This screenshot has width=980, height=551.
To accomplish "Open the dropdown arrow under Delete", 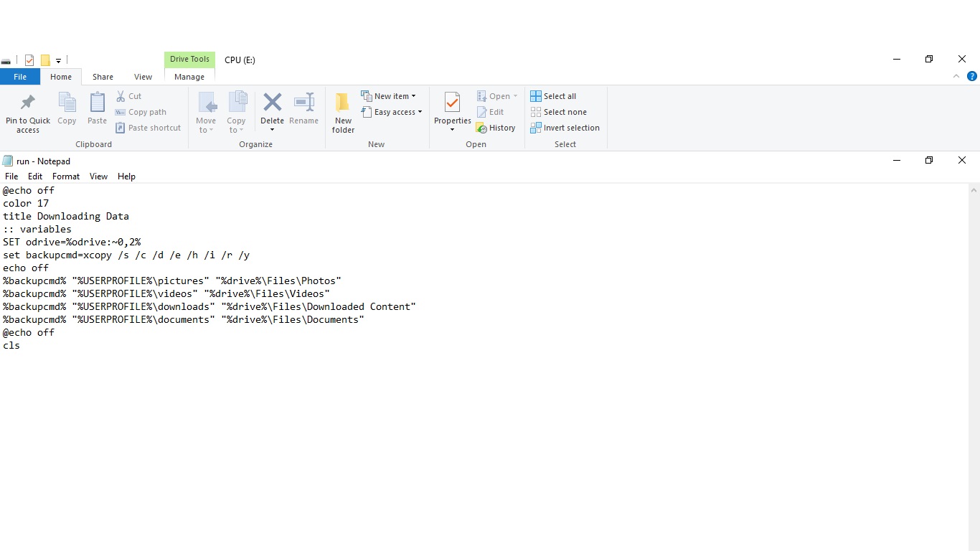I will pos(272,130).
